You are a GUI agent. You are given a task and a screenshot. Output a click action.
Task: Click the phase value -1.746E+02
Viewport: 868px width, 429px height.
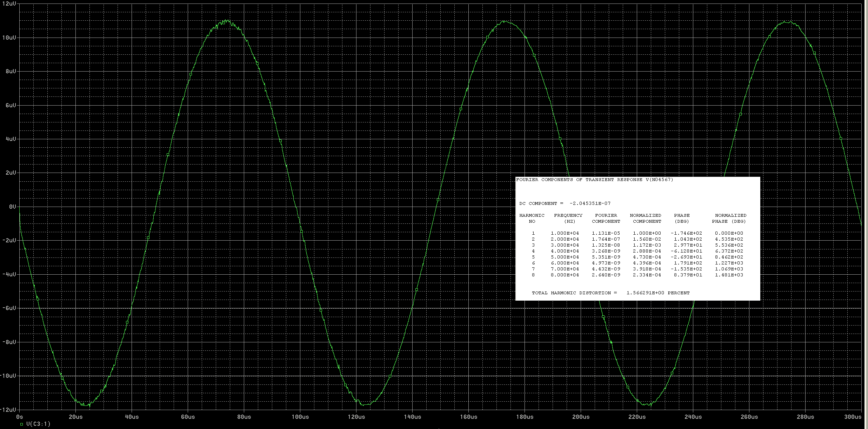coord(686,233)
